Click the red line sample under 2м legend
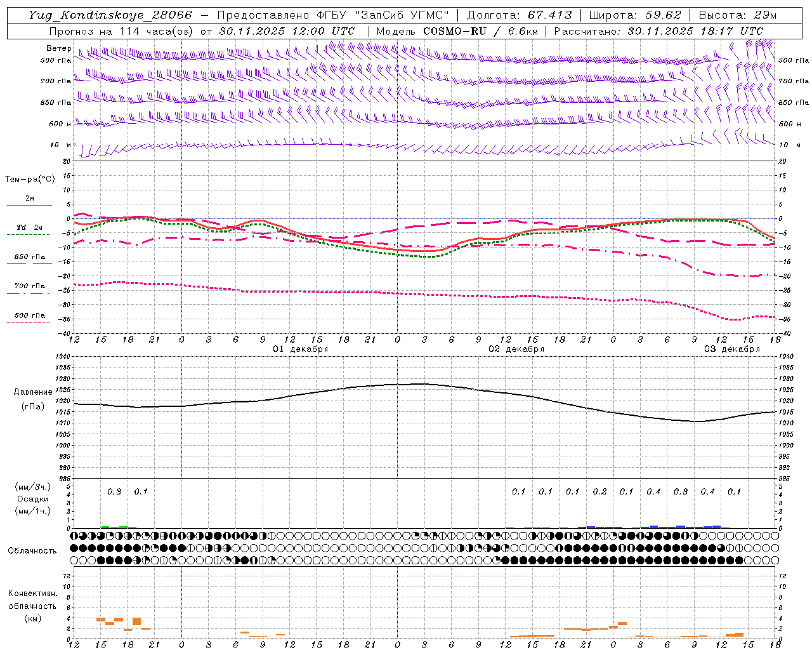812x650 pixels. click(x=29, y=206)
